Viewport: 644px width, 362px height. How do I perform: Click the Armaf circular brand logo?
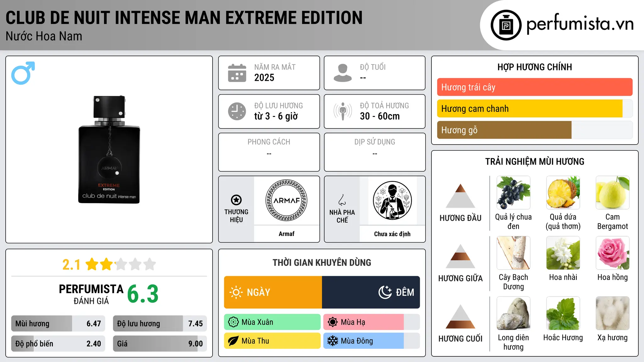click(x=286, y=200)
